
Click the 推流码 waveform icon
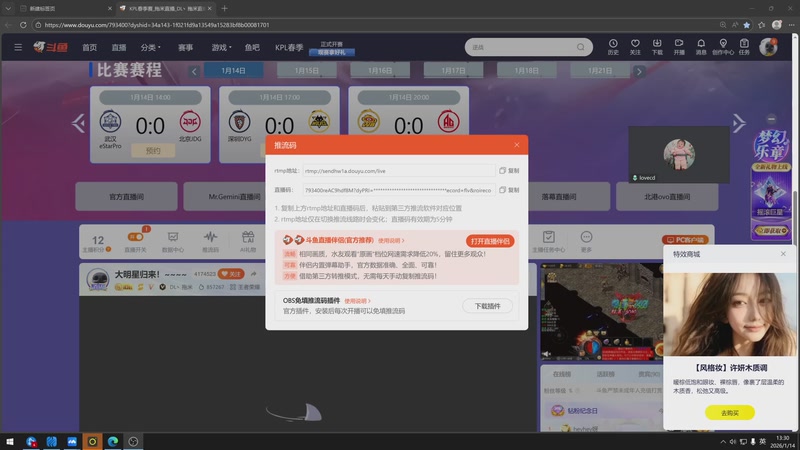(210, 242)
